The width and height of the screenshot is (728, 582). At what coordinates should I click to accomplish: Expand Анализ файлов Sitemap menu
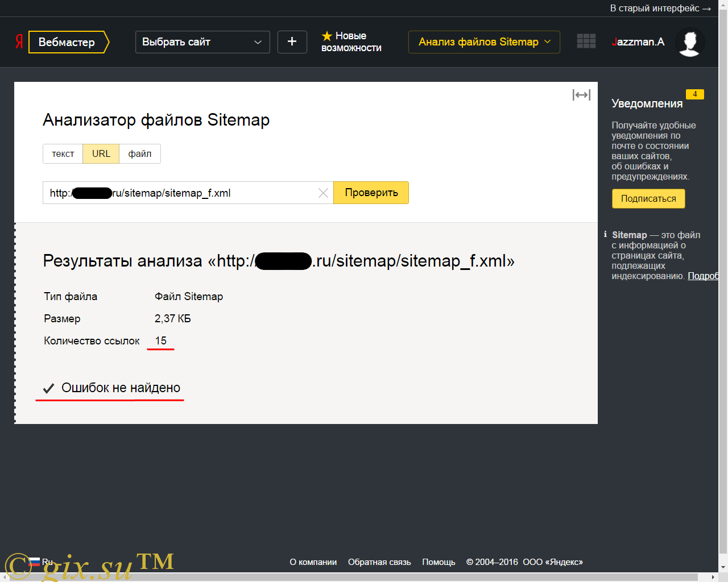click(x=484, y=42)
